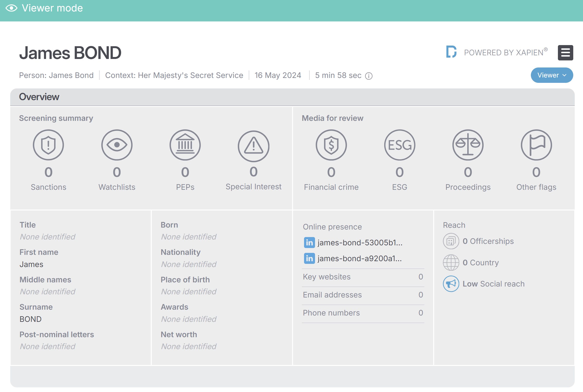Viewport: 583px width, 392px height.
Task: Click the Country globe icon
Action: click(451, 262)
